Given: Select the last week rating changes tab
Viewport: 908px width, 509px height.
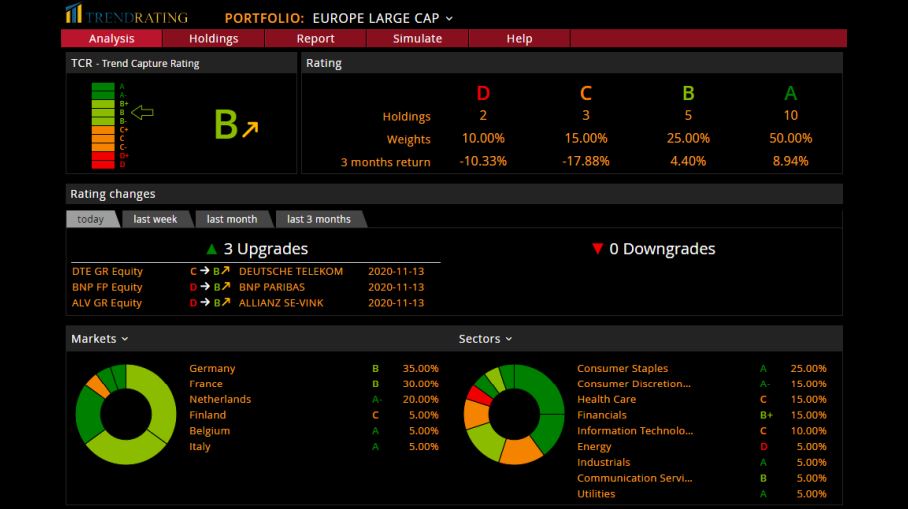Looking at the screenshot, I should point(155,219).
